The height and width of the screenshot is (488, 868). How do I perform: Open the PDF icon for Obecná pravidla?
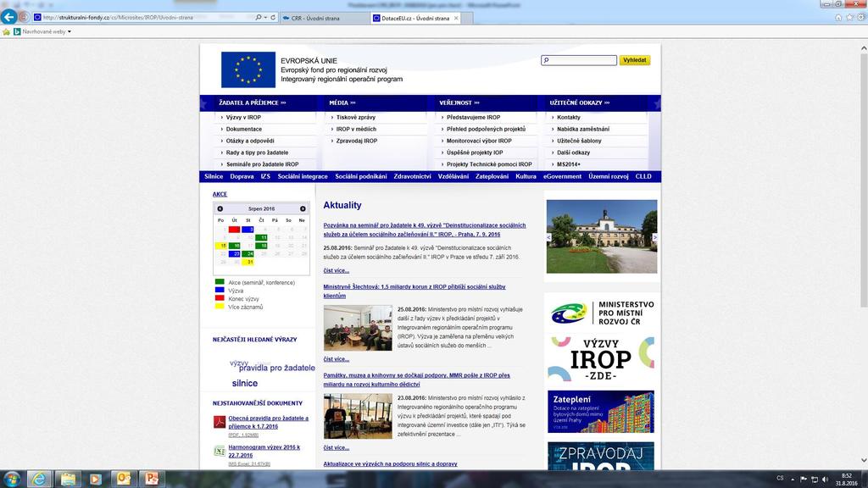click(x=220, y=422)
